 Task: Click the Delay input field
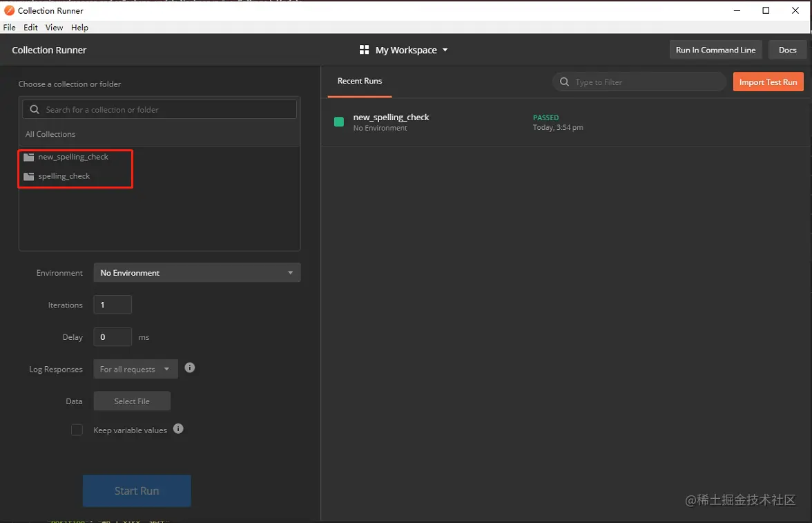click(113, 337)
